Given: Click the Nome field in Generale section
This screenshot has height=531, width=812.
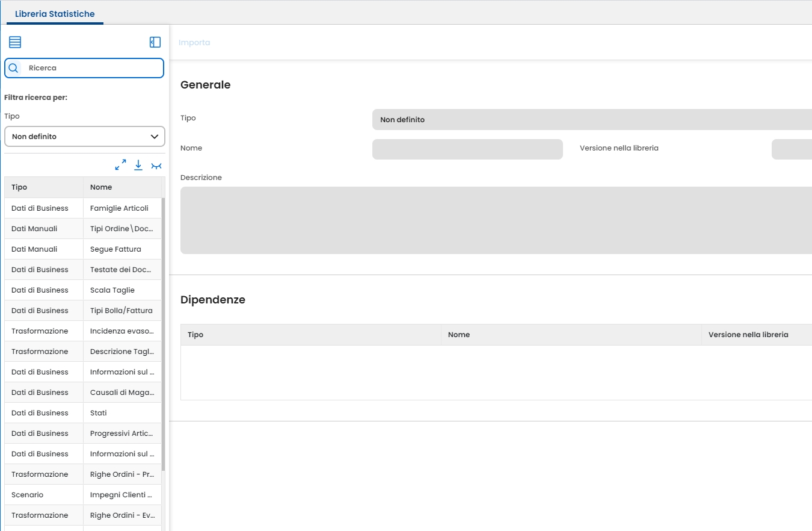Looking at the screenshot, I should click(x=467, y=149).
